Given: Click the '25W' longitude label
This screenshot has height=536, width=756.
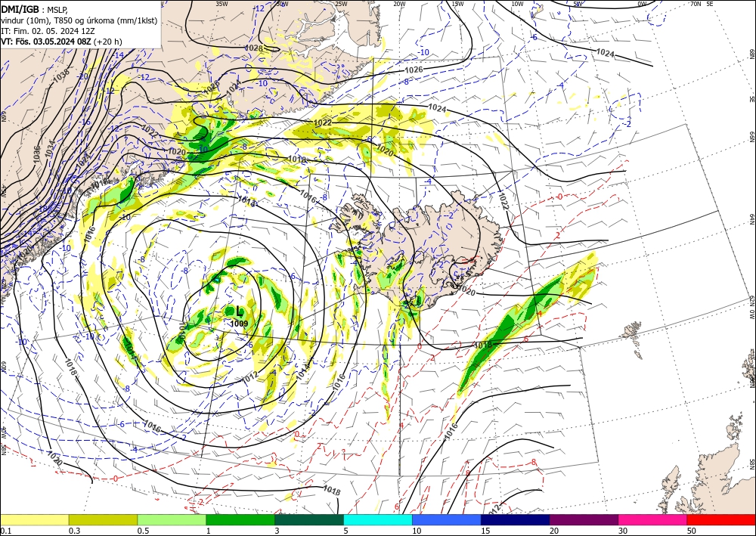Looking at the screenshot, I should (341, 3).
